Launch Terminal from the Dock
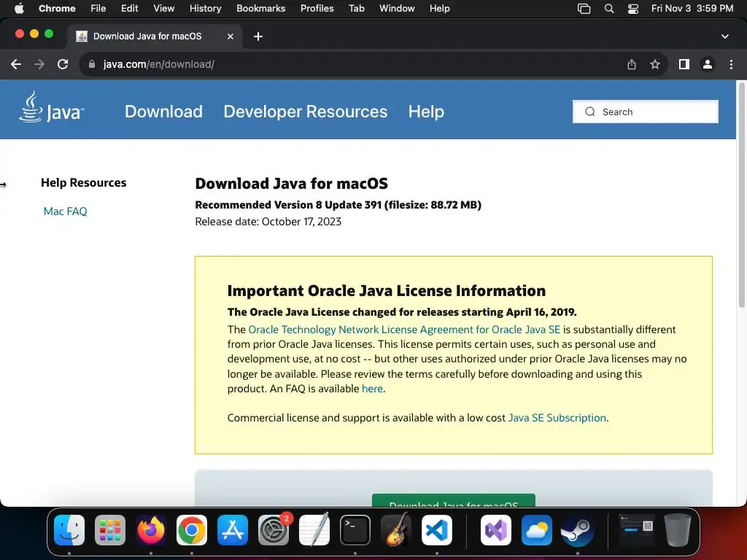 [x=355, y=530]
